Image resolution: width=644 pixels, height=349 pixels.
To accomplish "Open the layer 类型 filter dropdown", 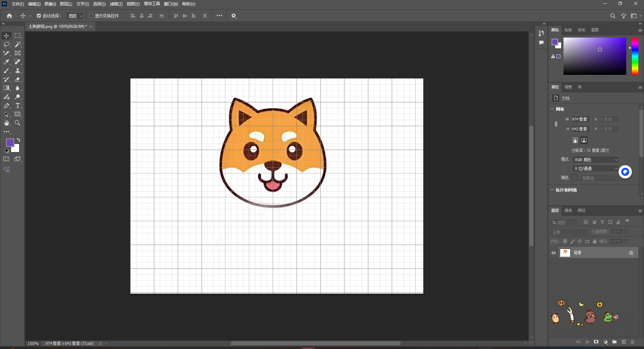I will click(564, 222).
